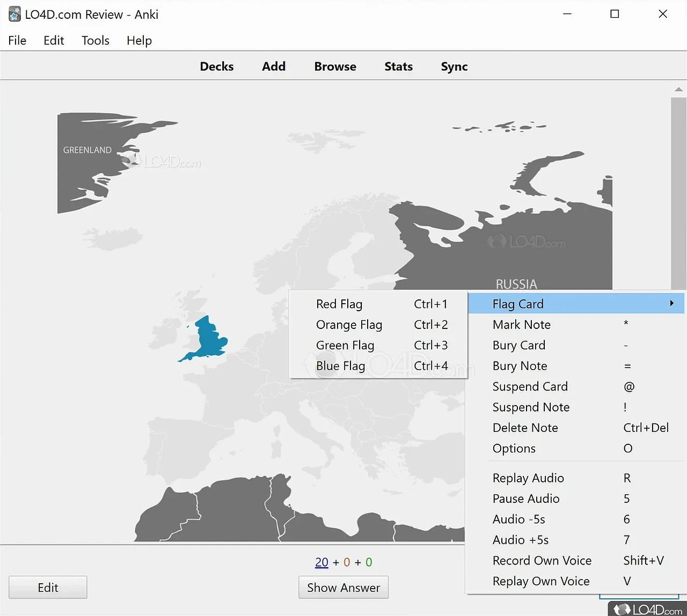
Task: Click the Anki app icon in title bar
Action: pos(14,14)
